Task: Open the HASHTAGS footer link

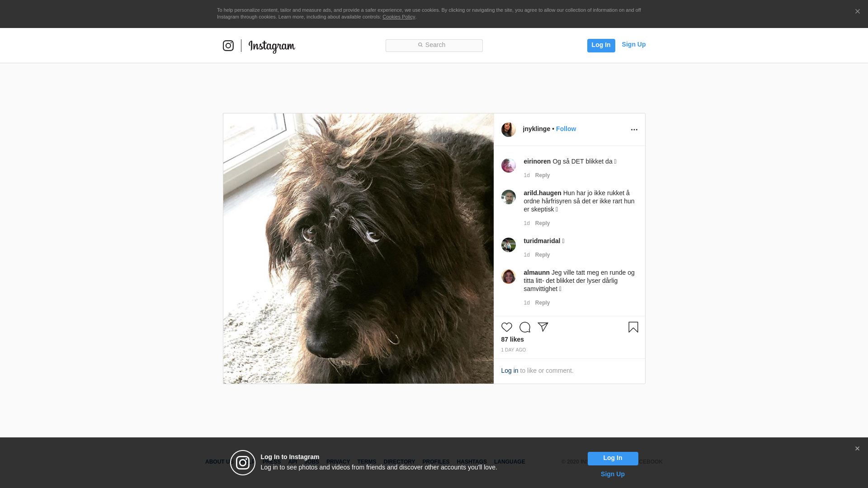Action: (x=472, y=462)
